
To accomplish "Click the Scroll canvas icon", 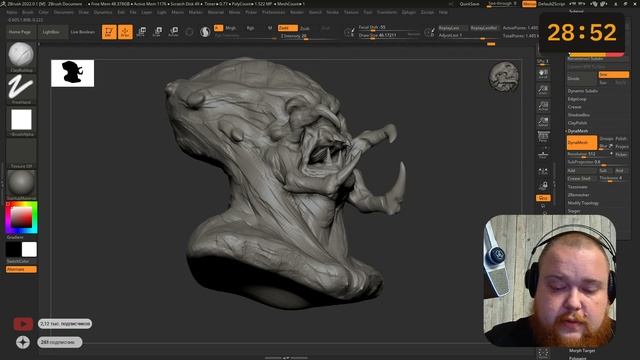I will 543,73.
